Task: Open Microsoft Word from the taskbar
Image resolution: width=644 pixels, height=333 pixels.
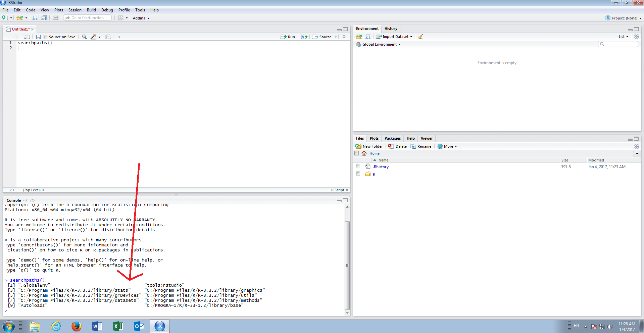Action: pos(97,326)
